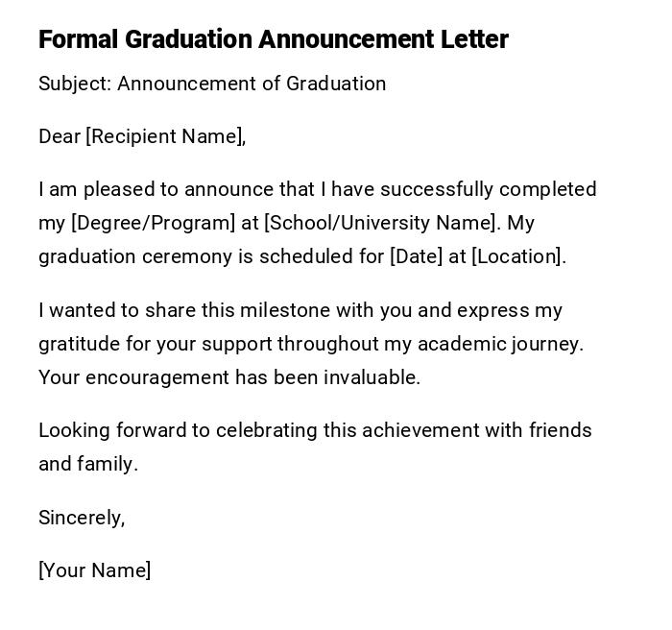Viewport: 672px width, 630px height.
Task: Click the sentence 'Your encouragement has been invaluable.'
Action: (x=229, y=377)
